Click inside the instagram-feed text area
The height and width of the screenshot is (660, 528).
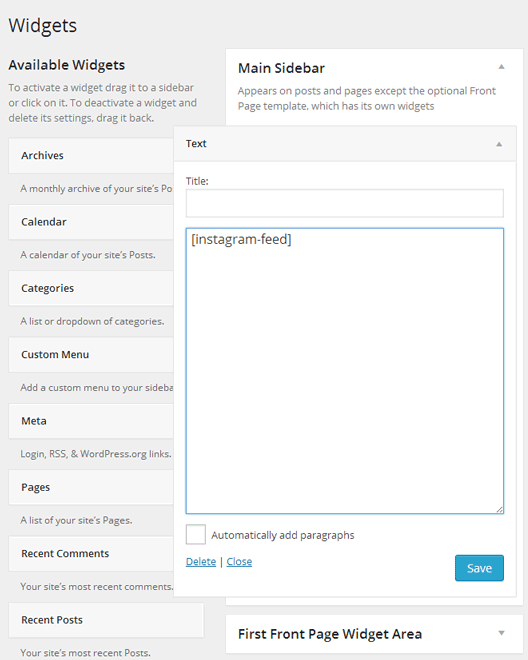pyautogui.click(x=344, y=371)
